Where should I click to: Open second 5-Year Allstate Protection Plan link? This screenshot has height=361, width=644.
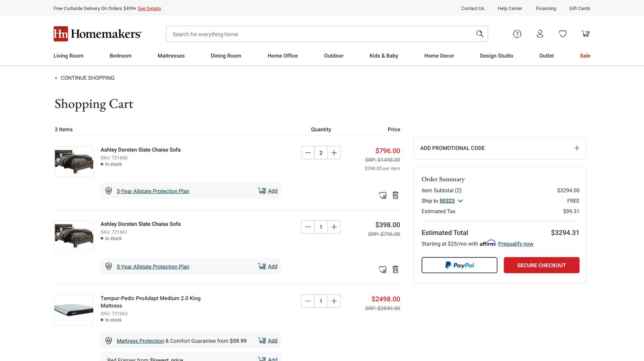click(x=153, y=267)
